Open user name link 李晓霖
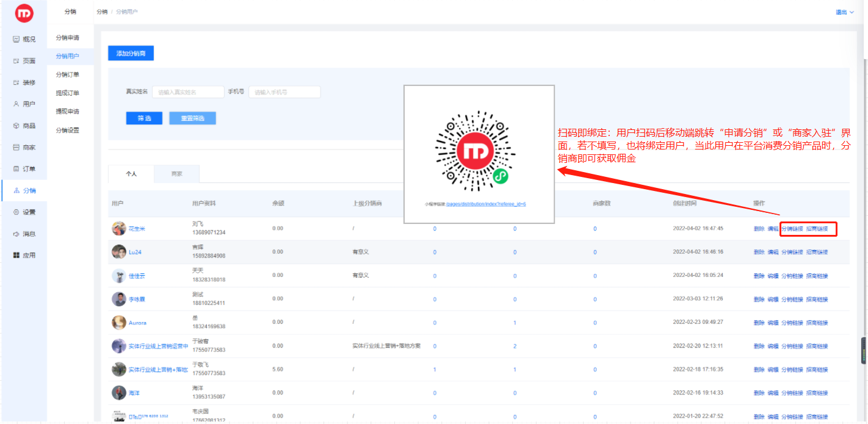The height and width of the screenshot is (424, 868). coord(137,299)
